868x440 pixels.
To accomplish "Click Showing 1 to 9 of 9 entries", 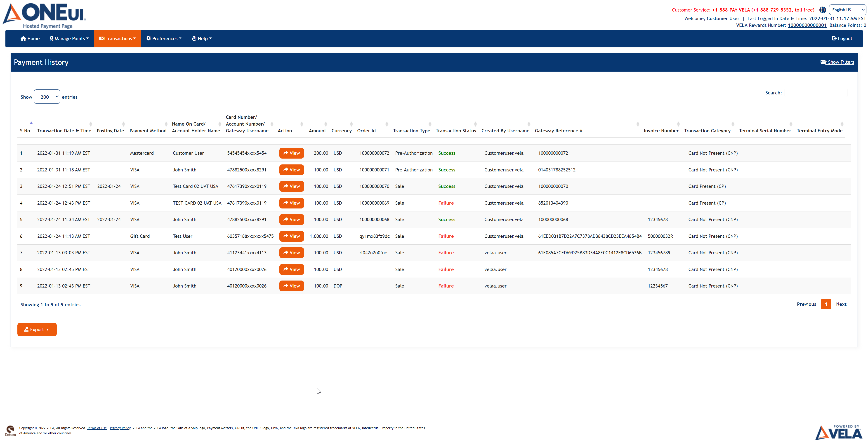I will [x=51, y=305].
